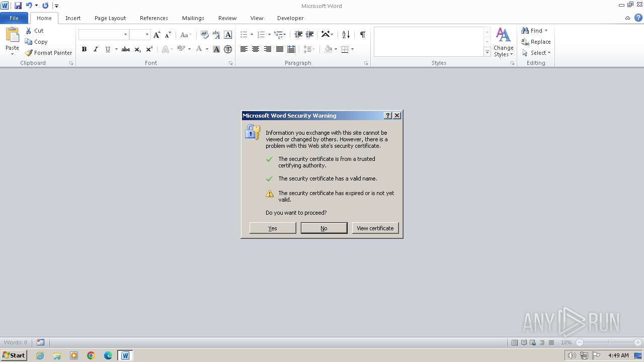
Task: Click the dialog Help question mark button
Action: coord(388,116)
